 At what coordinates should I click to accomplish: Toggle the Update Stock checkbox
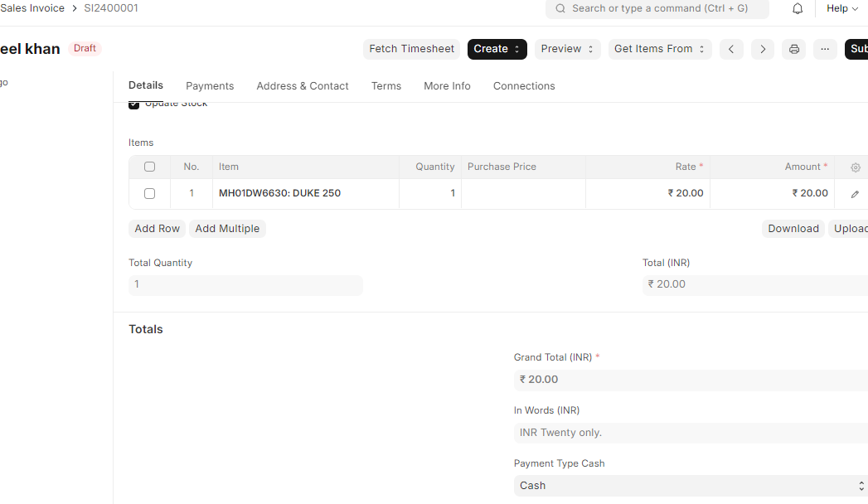click(x=134, y=104)
